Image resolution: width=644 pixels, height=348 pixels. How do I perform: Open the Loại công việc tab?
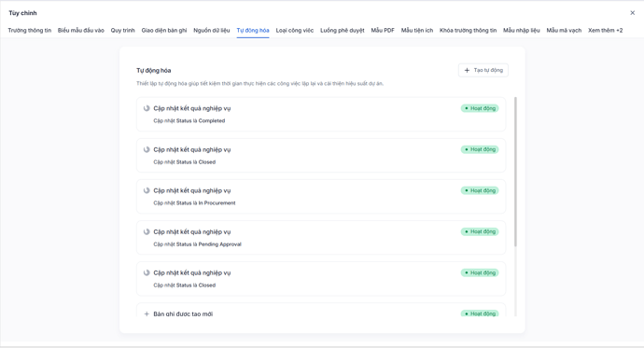click(295, 31)
